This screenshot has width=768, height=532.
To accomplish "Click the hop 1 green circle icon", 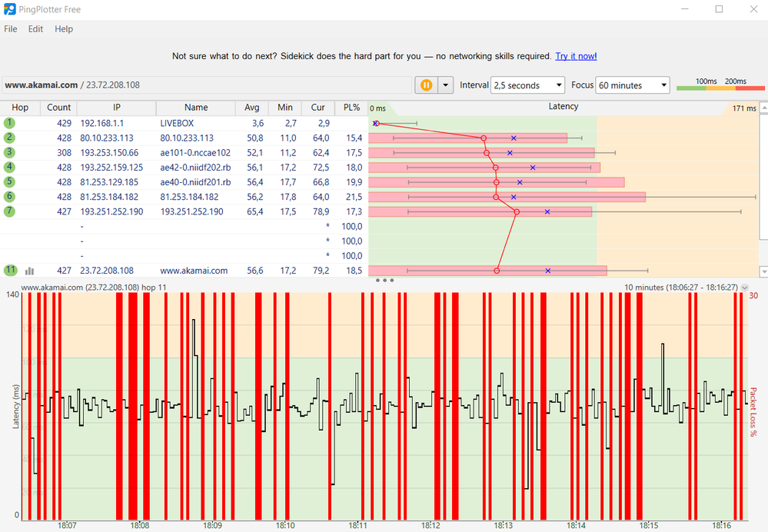I will pyautogui.click(x=9, y=123).
